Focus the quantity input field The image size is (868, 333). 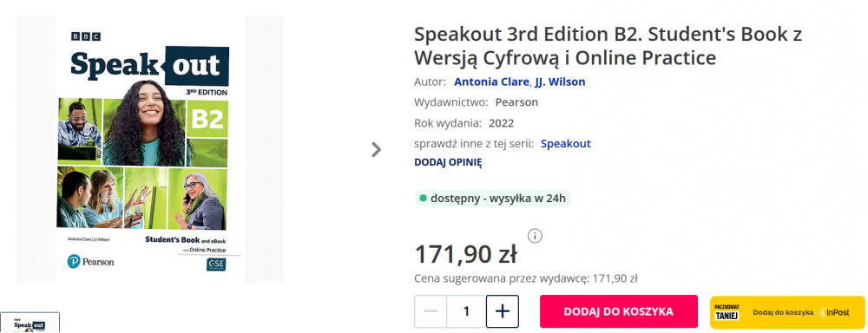467,311
